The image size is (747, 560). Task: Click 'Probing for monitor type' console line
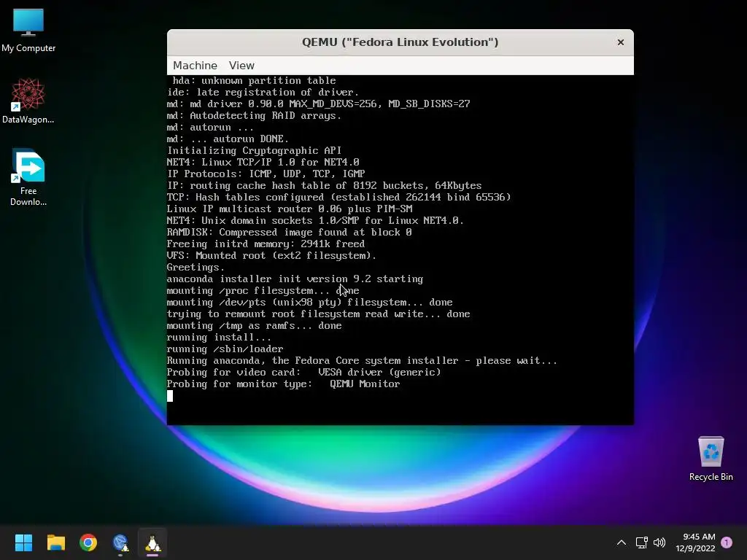point(284,384)
